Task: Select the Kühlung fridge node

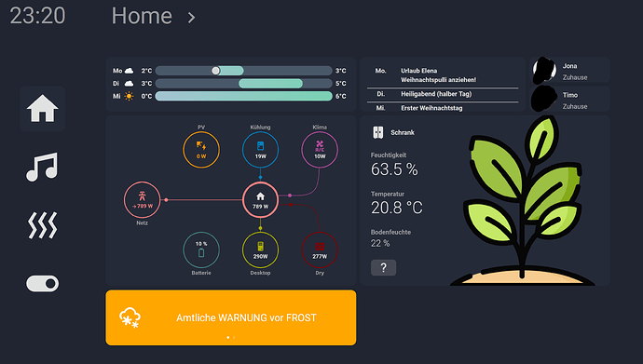Action: (260, 150)
